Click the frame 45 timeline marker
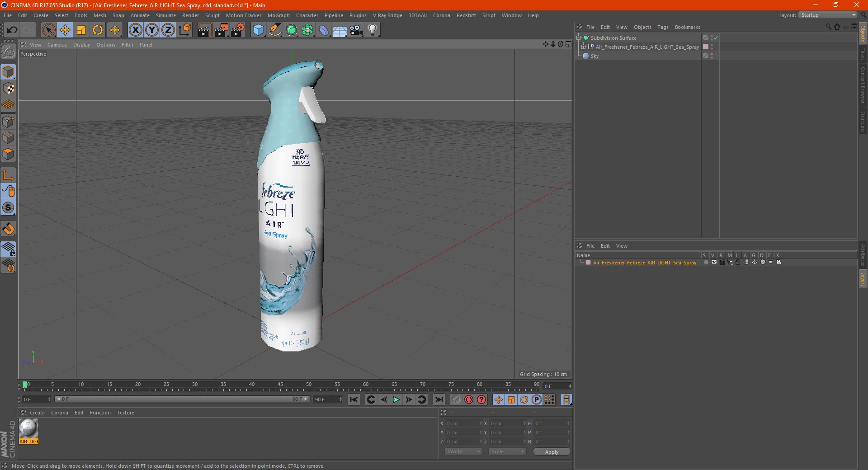Image resolution: width=868 pixels, height=470 pixels. [x=280, y=385]
